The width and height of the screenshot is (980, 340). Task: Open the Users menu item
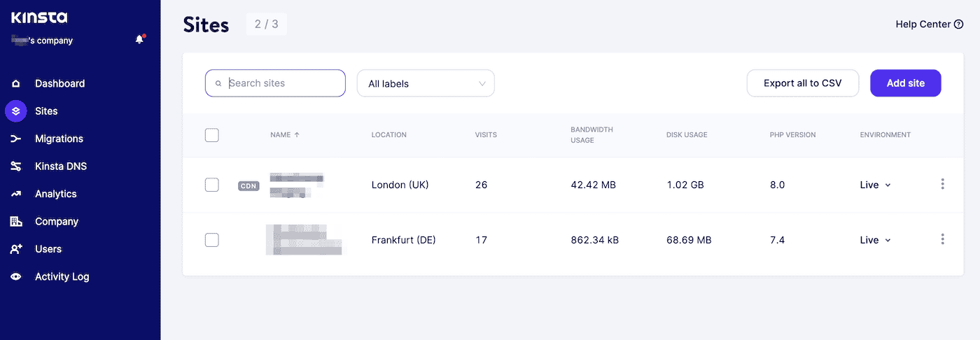(x=48, y=249)
